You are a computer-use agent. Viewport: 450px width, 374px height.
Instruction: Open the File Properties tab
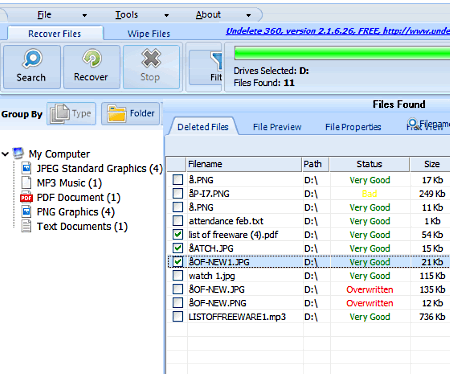(353, 127)
